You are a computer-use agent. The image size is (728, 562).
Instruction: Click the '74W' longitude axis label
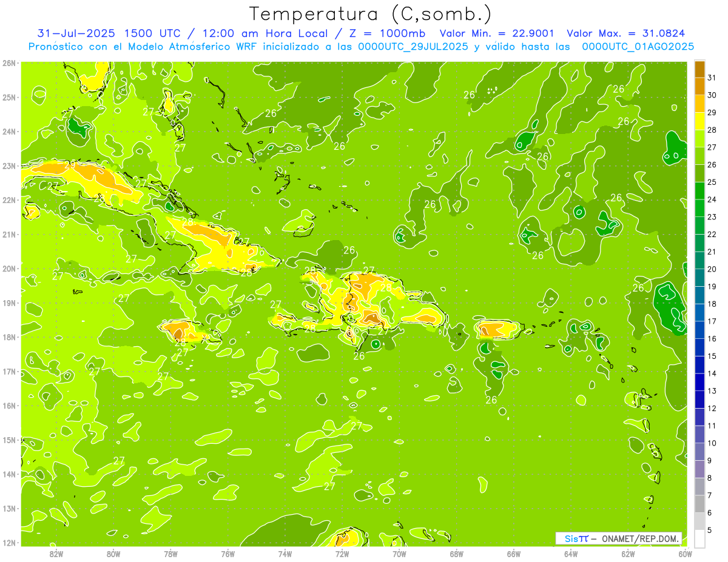pyautogui.click(x=285, y=554)
